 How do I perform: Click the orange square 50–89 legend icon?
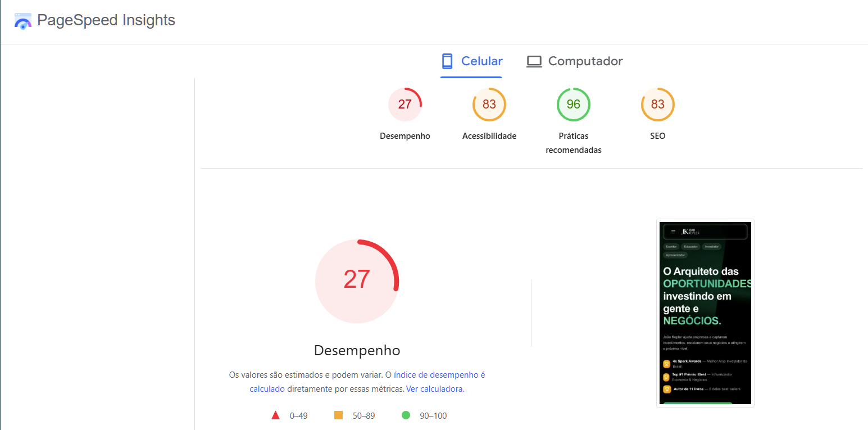point(338,415)
